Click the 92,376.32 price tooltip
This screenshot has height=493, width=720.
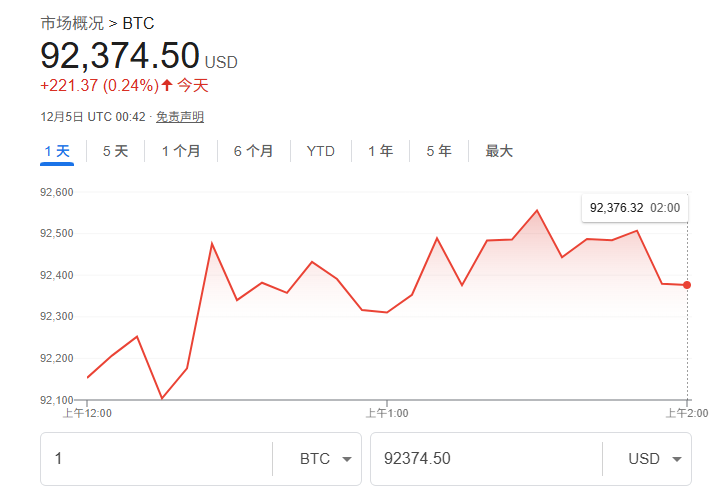[x=634, y=208]
